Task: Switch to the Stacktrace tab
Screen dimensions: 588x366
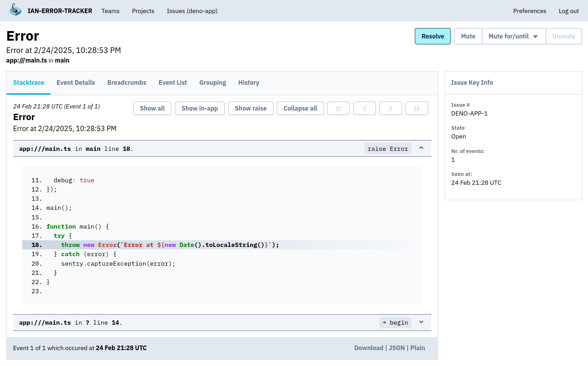Action: click(x=29, y=83)
